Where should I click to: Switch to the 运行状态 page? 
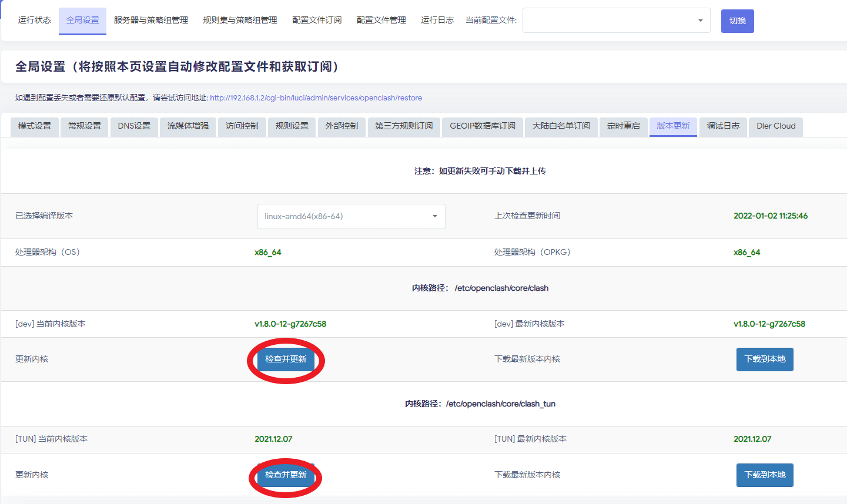pyautogui.click(x=34, y=19)
